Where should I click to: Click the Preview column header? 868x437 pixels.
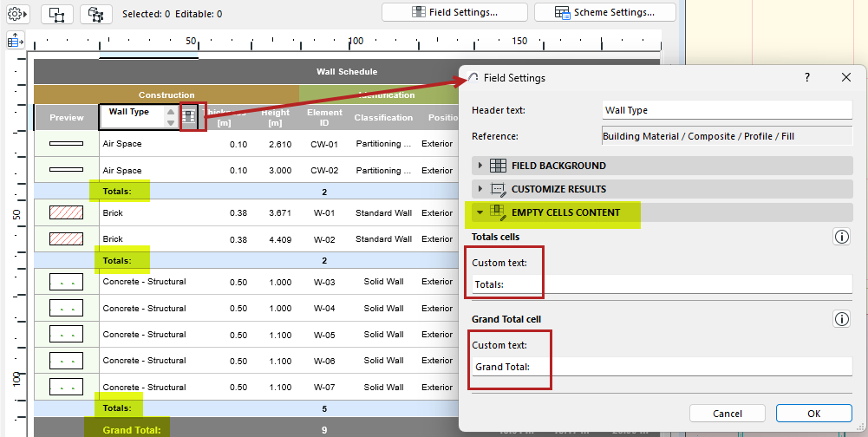[67, 117]
